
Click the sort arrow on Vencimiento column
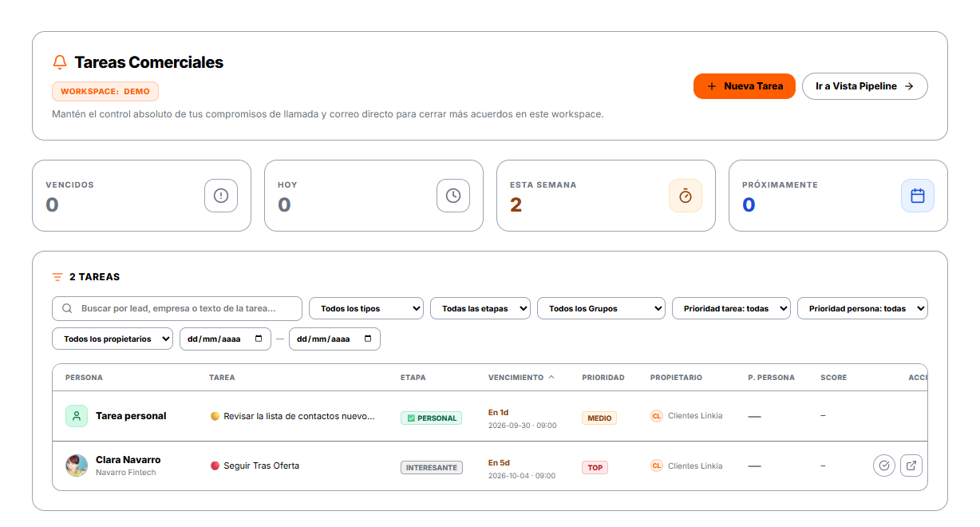(x=551, y=378)
